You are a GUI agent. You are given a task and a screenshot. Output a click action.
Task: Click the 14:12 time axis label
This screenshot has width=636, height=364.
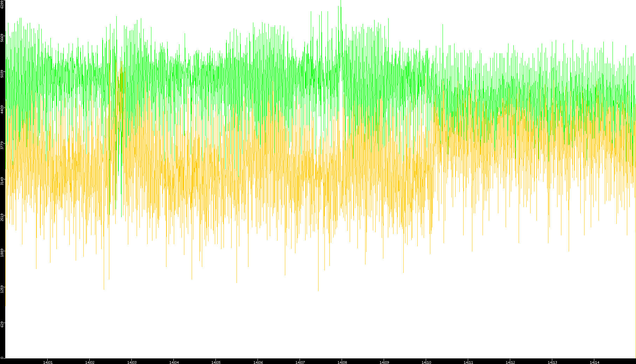510,362
